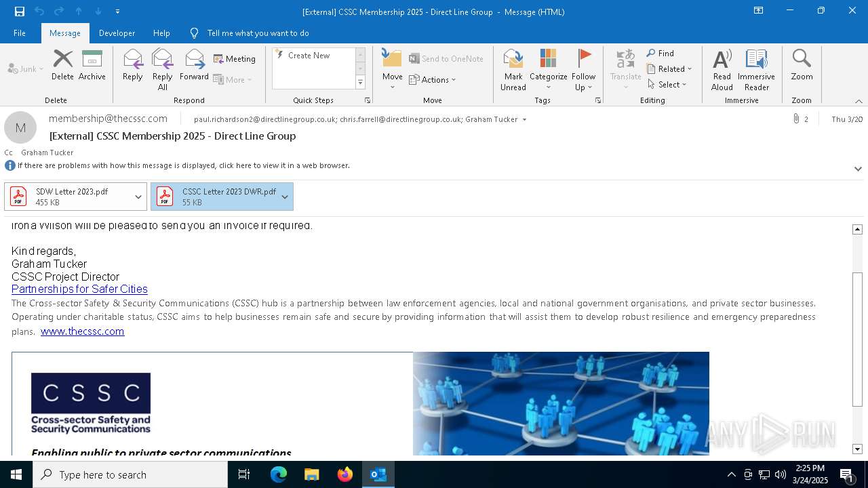Mark the message as Unread
The height and width of the screenshot is (488, 868).
pyautogui.click(x=513, y=70)
